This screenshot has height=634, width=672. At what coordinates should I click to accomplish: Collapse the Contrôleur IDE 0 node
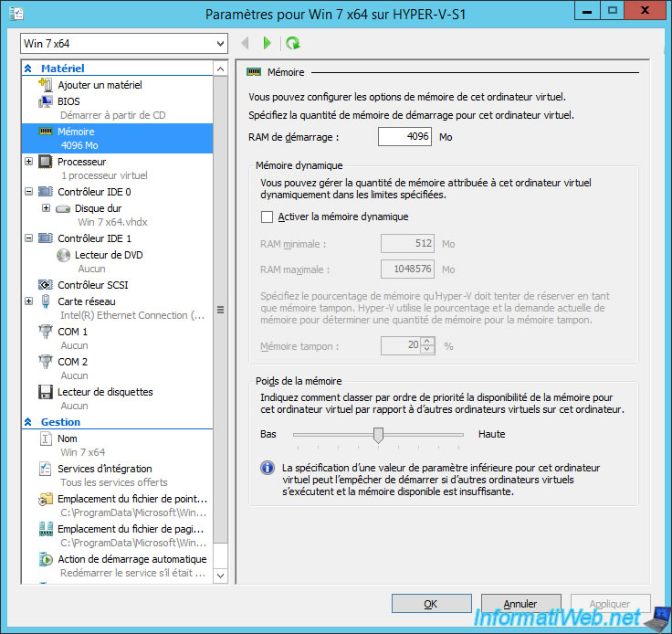tap(28, 191)
